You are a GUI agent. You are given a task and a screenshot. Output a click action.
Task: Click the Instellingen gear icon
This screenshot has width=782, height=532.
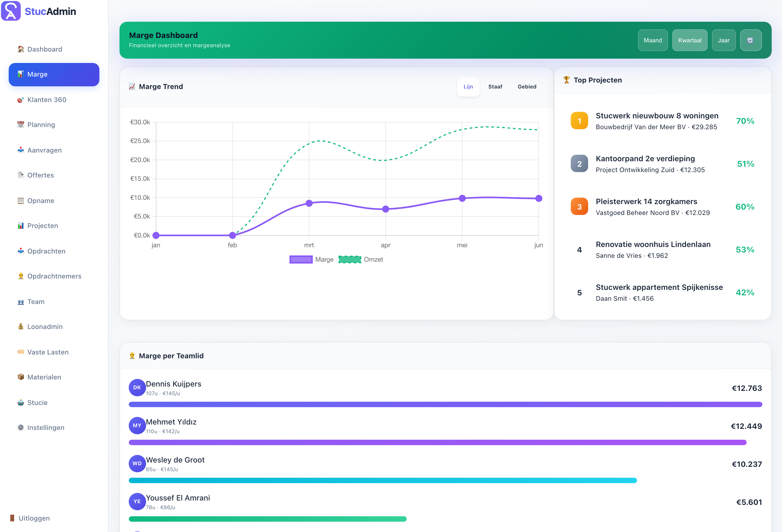pos(21,427)
